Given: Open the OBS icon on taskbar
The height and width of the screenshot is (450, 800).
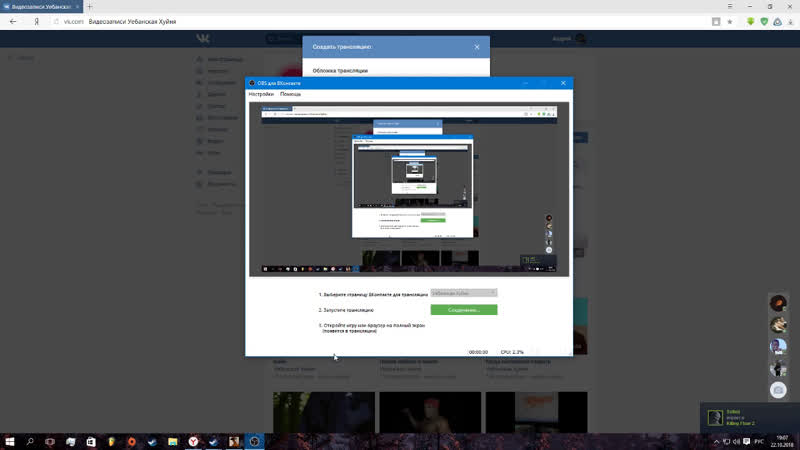Looking at the screenshot, I should tap(255, 442).
